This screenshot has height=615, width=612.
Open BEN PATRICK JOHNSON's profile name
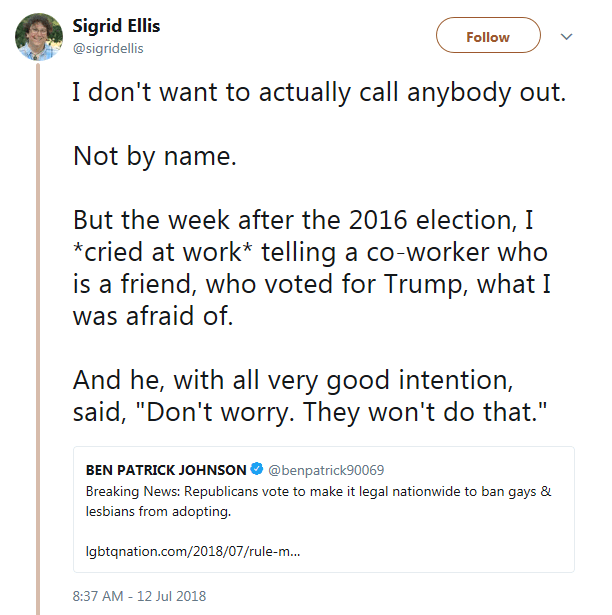click(x=166, y=469)
